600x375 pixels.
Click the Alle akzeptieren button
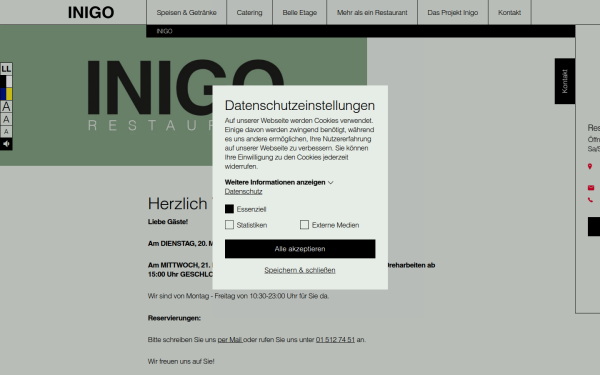[300, 249]
